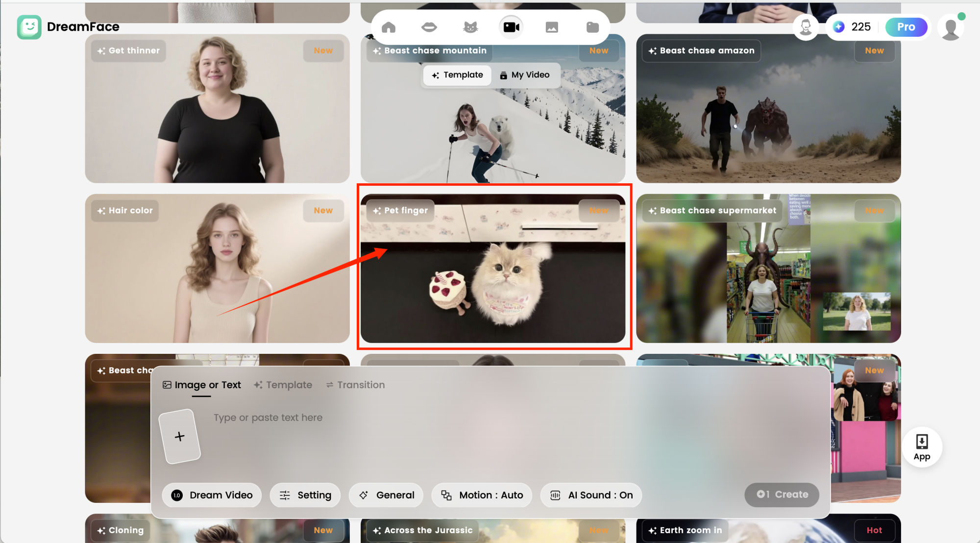The image size is (980, 543).
Task: Open the folder icon in top navigation
Action: pos(592,27)
